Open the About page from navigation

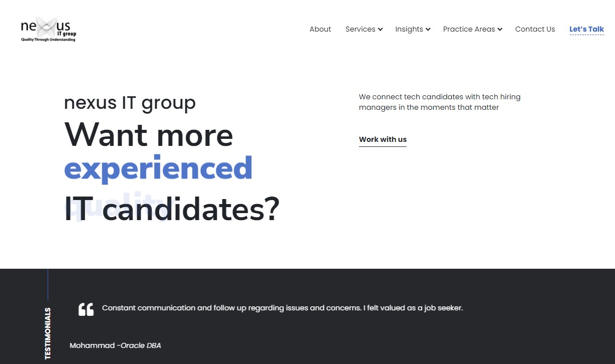pyautogui.click(x=320, y=29)
